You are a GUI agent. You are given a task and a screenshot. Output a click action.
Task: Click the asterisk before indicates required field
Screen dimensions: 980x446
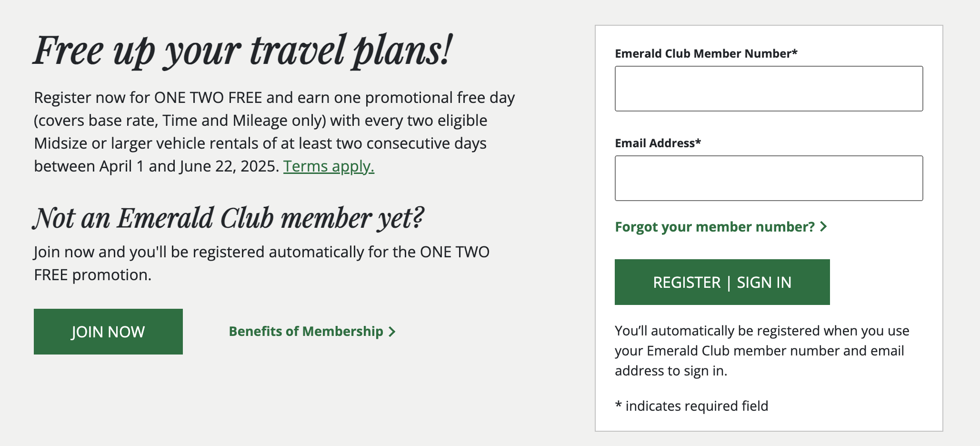coord(618,405)
